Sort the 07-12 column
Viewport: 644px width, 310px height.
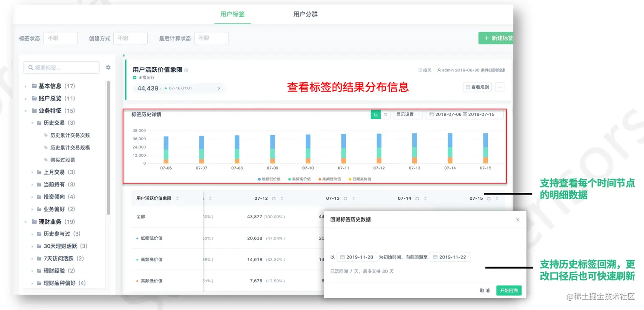tap(282, 198)
